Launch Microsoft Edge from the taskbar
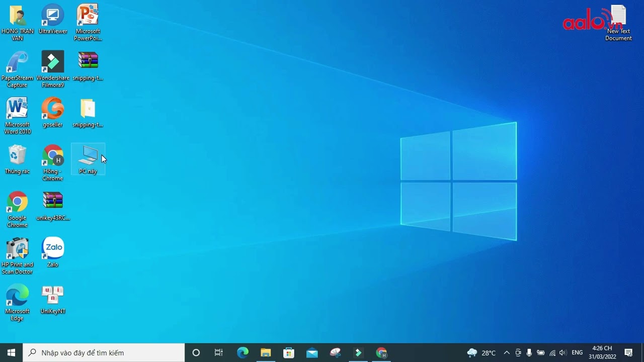644x362 pixels. pyautogui.click(x=243, y=353)
